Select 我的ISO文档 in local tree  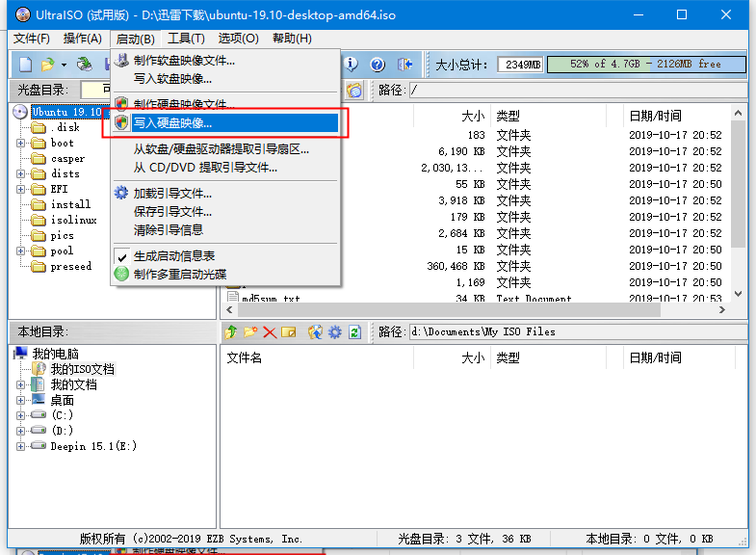83,369
